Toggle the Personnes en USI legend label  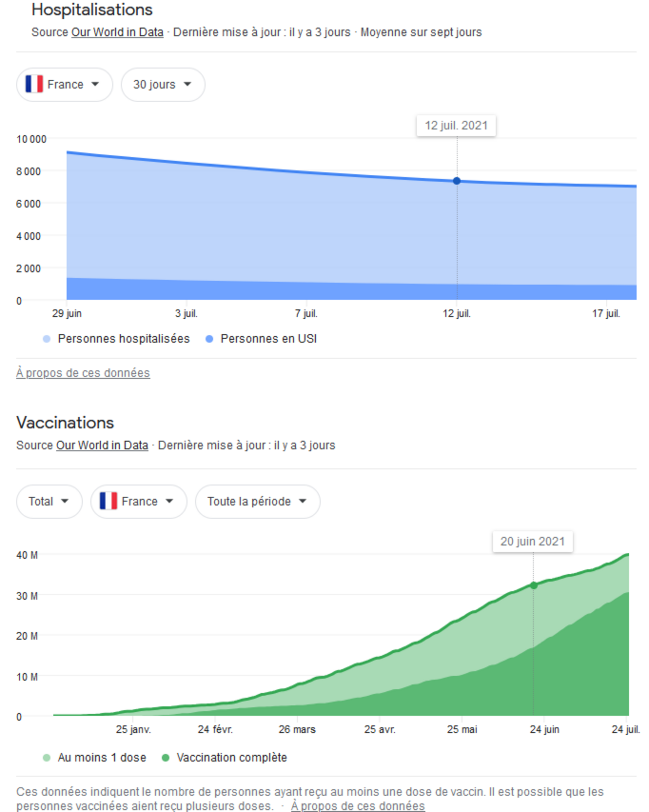point(268,339)
